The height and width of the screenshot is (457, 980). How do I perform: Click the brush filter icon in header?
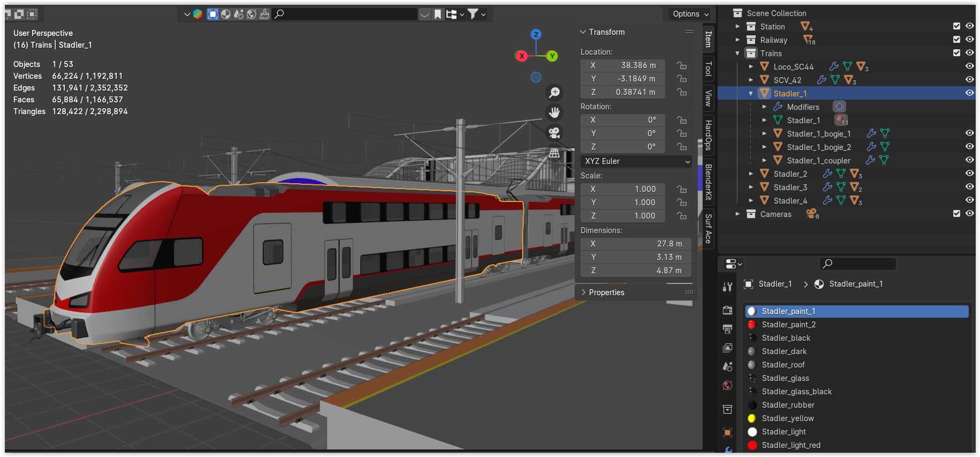click(265, 14)
